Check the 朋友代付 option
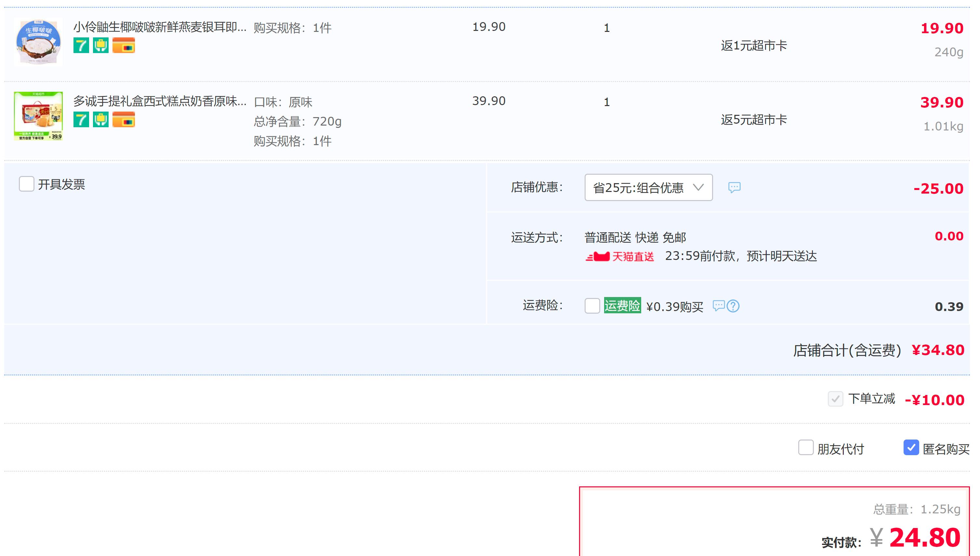This screenshot has height=556, width=980. tap(806, 448)
